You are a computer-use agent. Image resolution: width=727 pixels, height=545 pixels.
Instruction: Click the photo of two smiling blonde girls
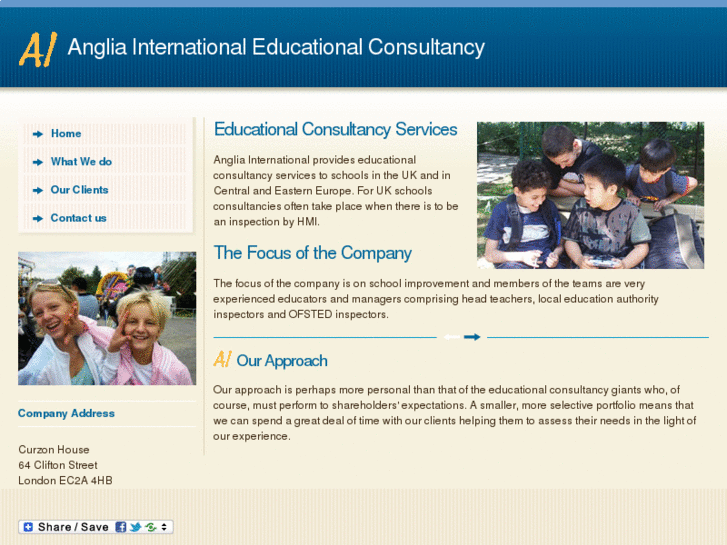tap(107, 318)
